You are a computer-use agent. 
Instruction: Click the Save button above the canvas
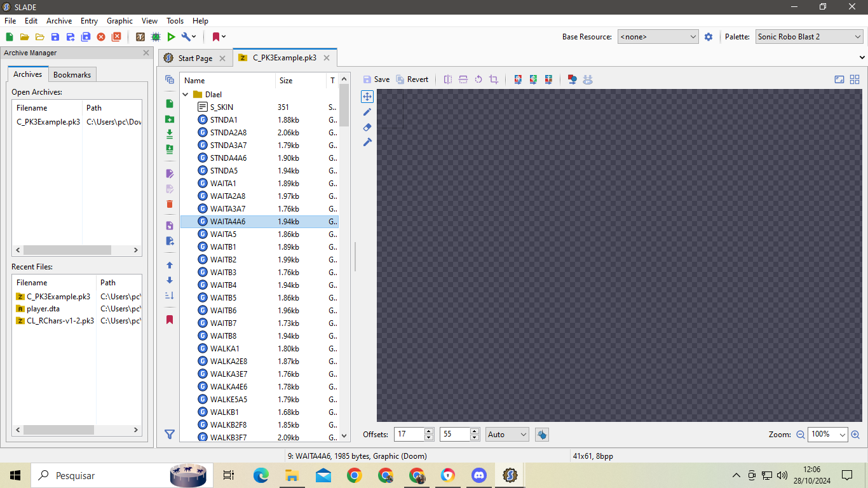point(376,79)
